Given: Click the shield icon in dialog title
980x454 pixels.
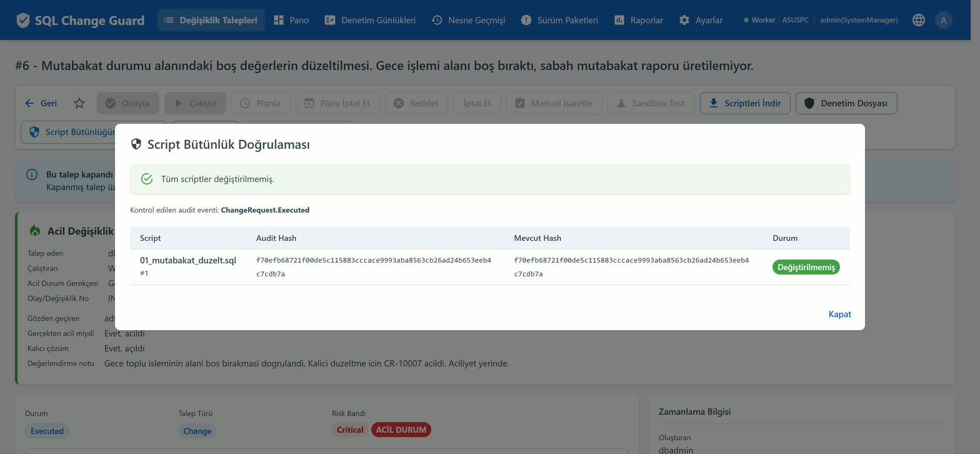Looking at the screenshot, I should pyautogui.click(x=136, y=144).
